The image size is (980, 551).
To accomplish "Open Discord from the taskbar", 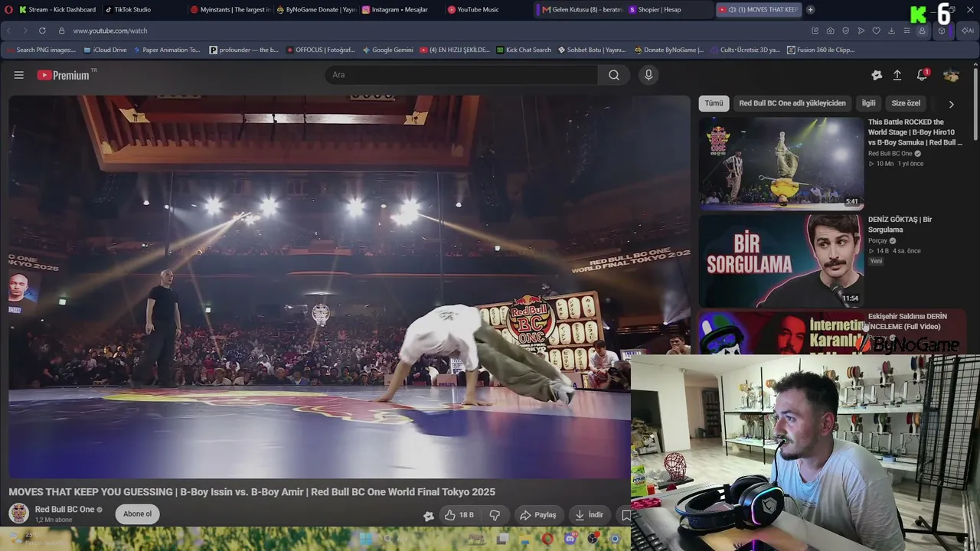I will point(569,539).
